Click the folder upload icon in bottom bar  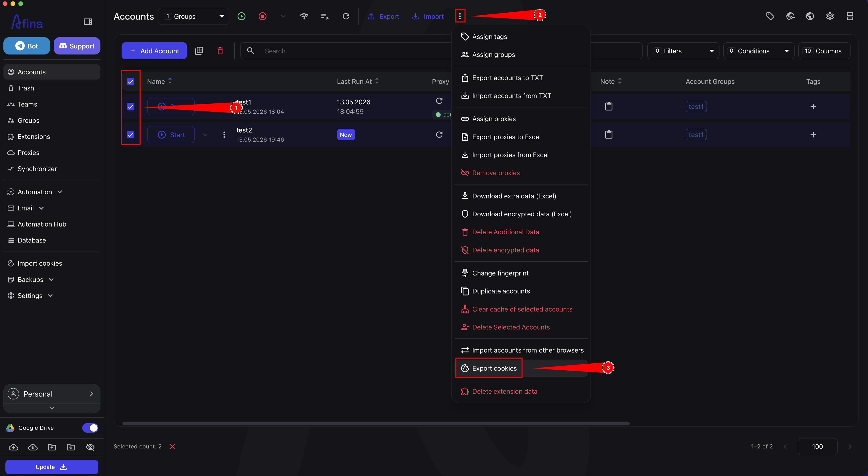tap(52, 447)
